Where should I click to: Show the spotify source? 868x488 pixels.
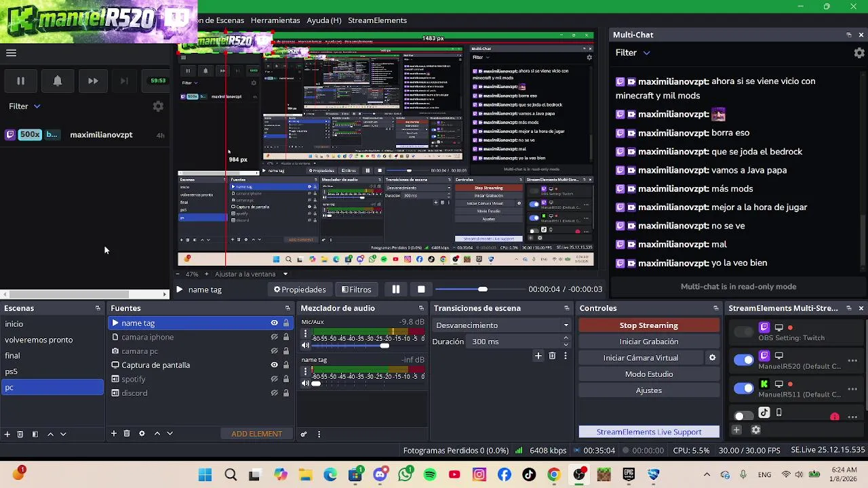pyautogui.click(x=274, y=379)
